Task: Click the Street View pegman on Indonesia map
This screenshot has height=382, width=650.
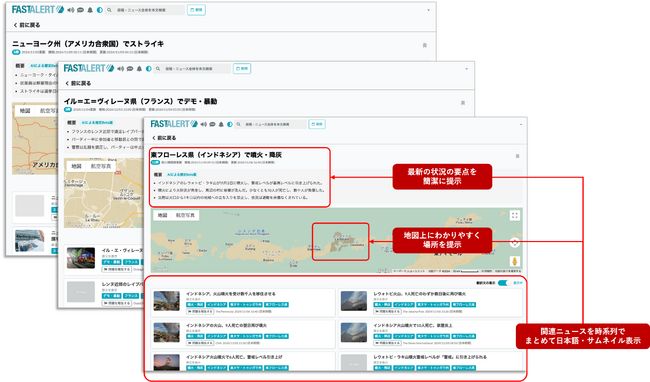Action: 514,261
